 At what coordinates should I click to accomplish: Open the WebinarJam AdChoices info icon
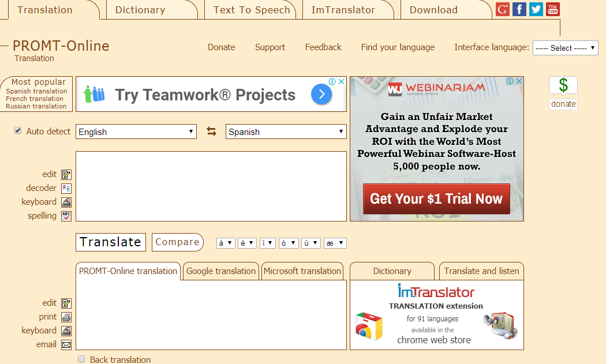point(510,81)
